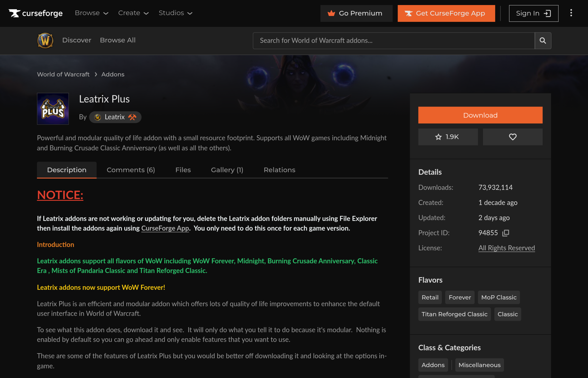Click Go Premium button
The width and height of the screenshot is (588, 378).
coord(356,13)
